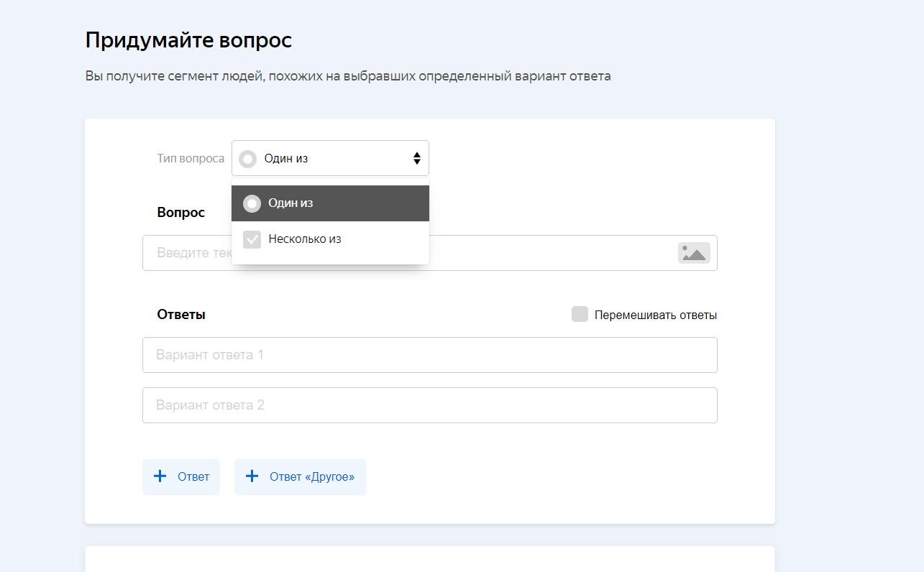Add a new answer with the «Ответ» button
This screenshot has height=572, width=924.
[181, 477]
